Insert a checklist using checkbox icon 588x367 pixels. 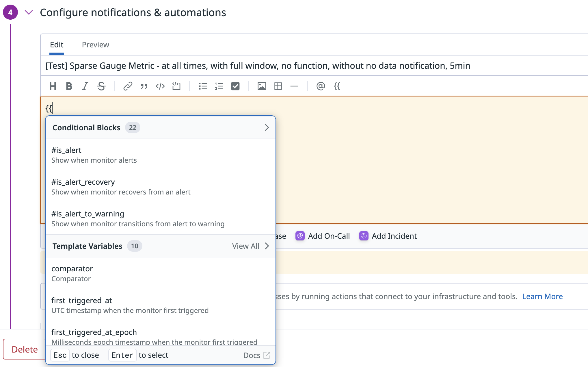(x=235, y=86)
